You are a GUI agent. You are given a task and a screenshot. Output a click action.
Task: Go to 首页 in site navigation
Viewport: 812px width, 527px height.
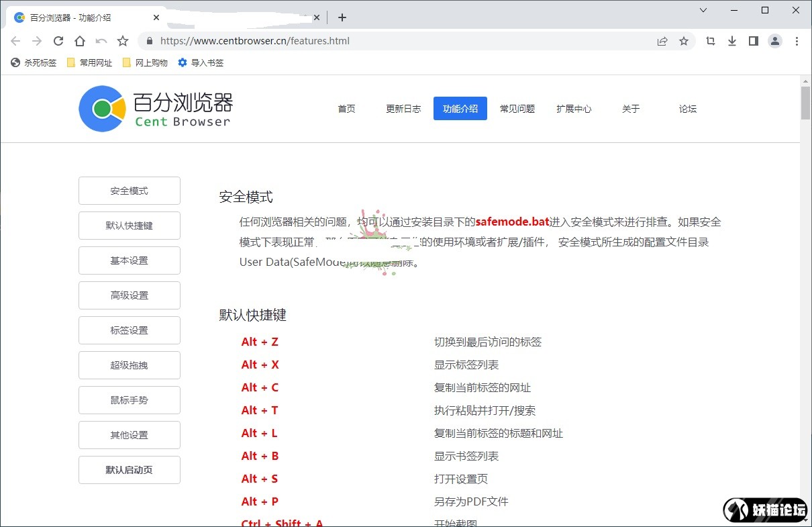(346, 109)
